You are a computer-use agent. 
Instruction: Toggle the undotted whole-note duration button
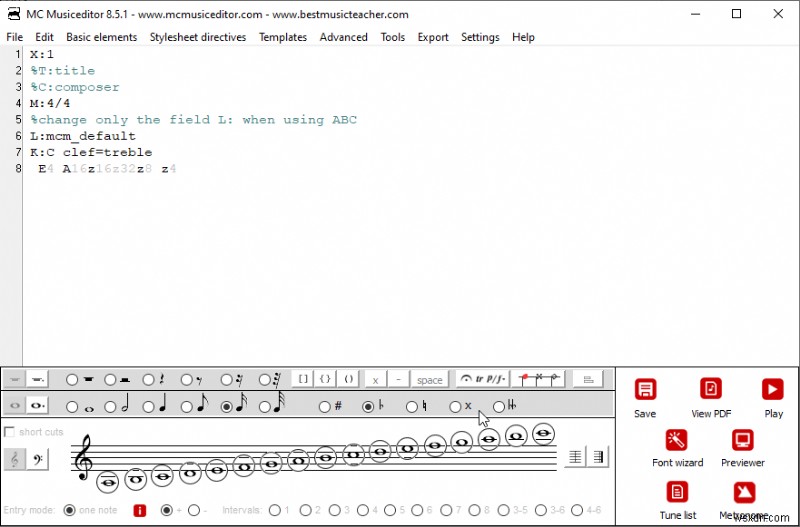(14, 406)
